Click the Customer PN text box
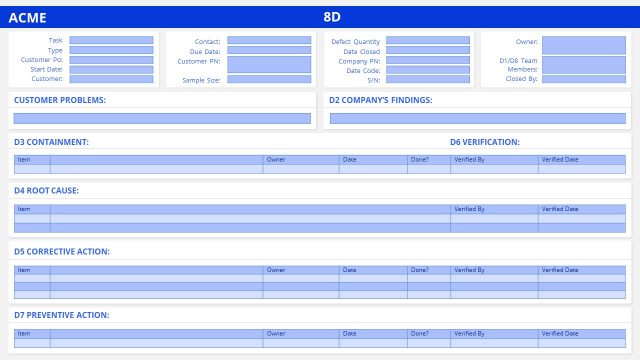The image size is (640, 360). (x=269, y=64)
